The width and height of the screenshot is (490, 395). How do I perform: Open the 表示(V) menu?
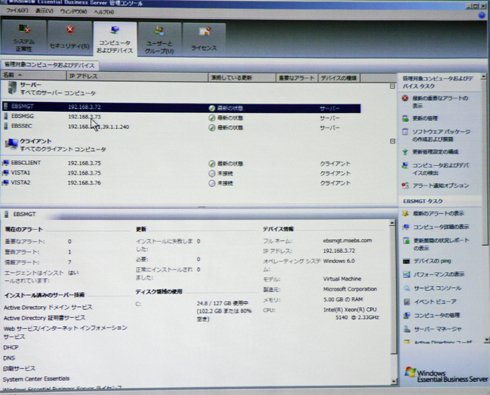click(x=44, y=11)
